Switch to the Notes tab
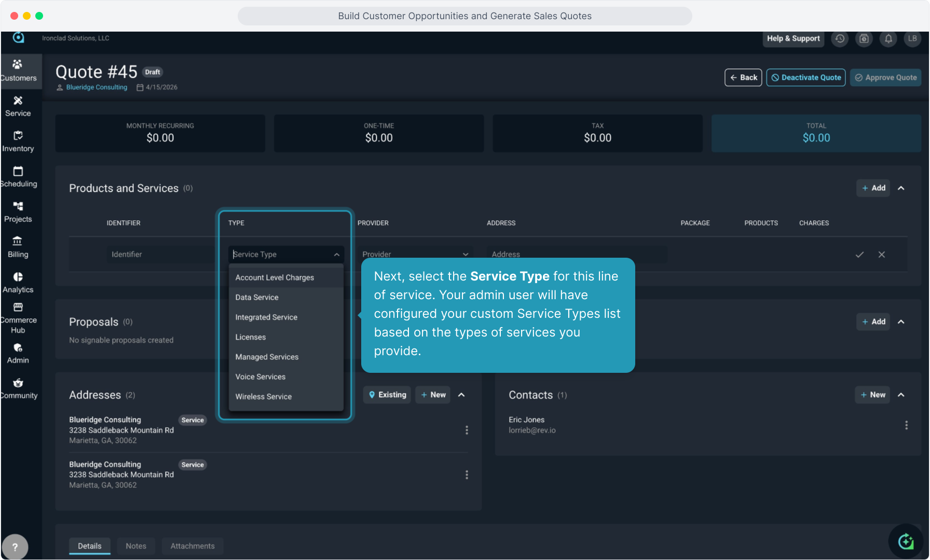 pyautogui.click(x=136, y=546)
